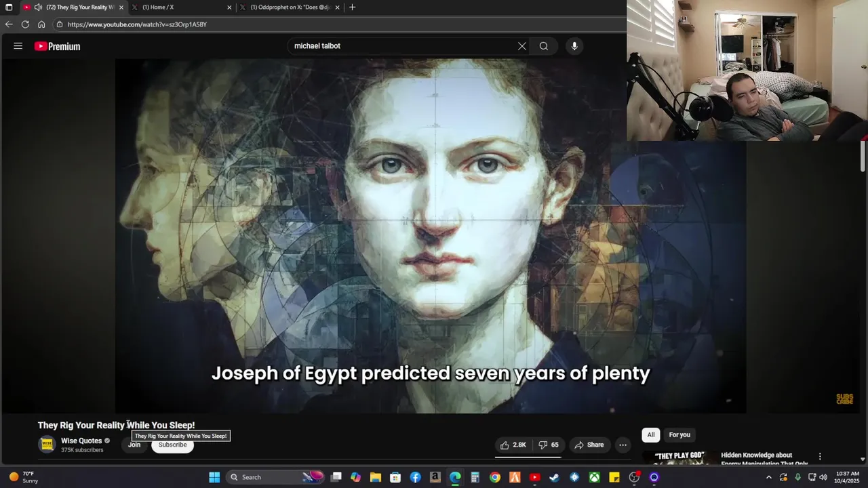Show hidden system tray icons chevron
The image size is (868, 488).
tap(768, 477)
